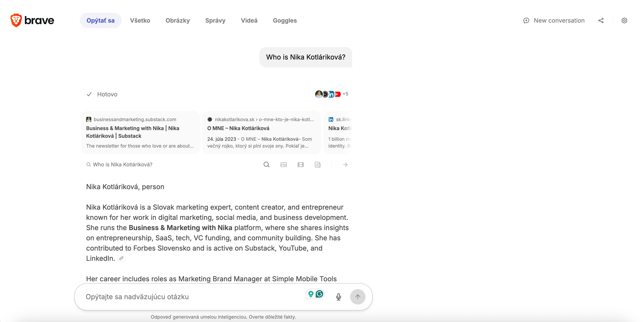Open the Správy tab
Screen dimensions: 644x322
pyautogui.click(x=215, y=20)
